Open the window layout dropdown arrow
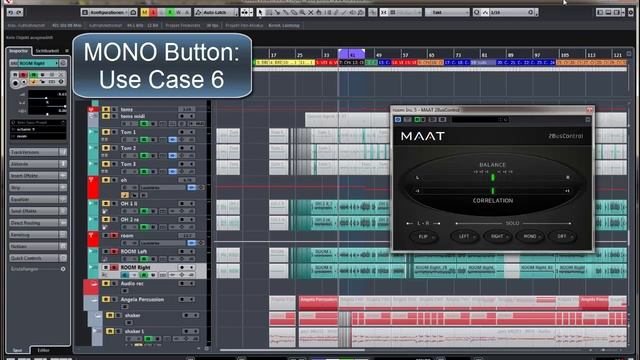The height and width of the screenshot is (360, 640). (x=623, y=13)
